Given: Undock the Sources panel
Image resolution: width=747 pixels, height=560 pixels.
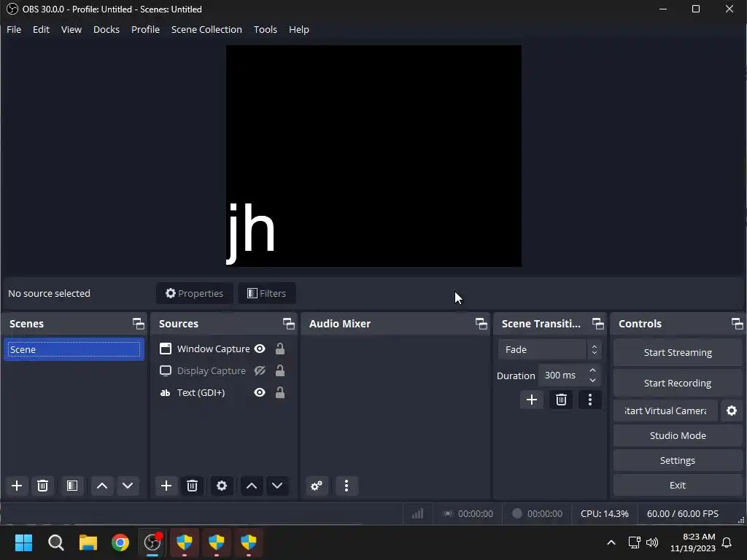Looking at the screenshot, I should point(289,324).
